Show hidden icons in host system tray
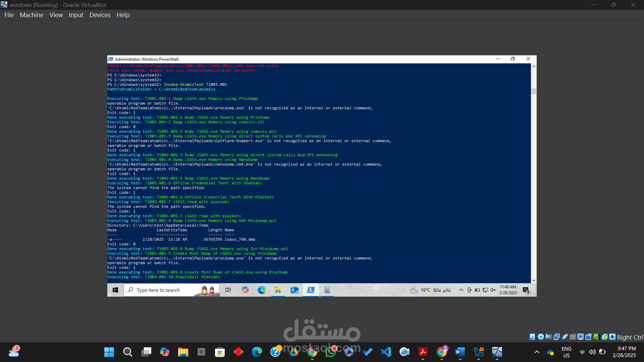 [x=537, y=352]
